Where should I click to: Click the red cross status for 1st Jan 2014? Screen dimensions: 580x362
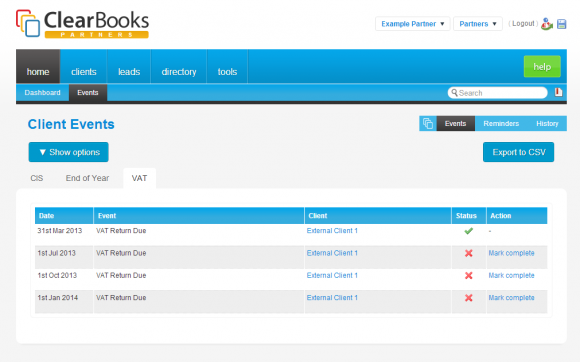tap(469, 298)
